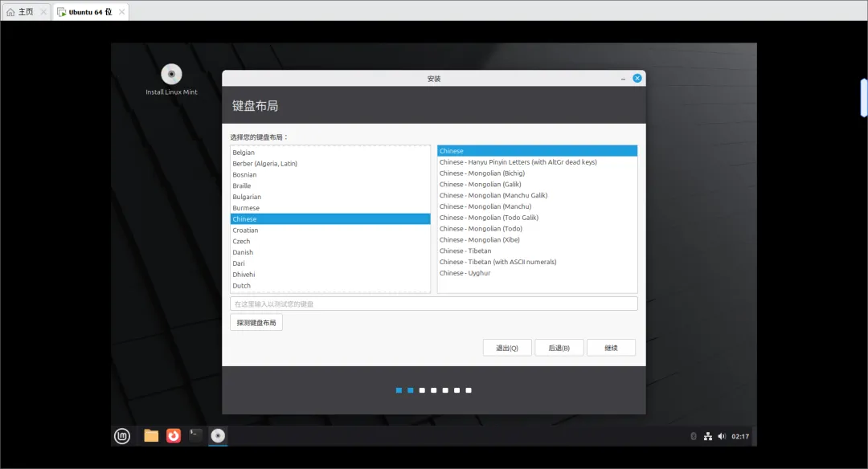Click the 探测键盘布局 button

coord(256,323)
